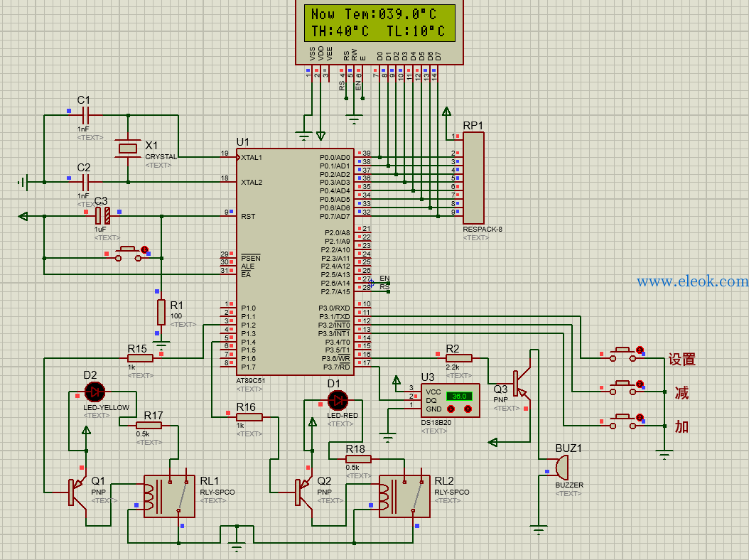Click the LED-YELLOW label
The image size is (749, 560).
click(x=106, y=408)
